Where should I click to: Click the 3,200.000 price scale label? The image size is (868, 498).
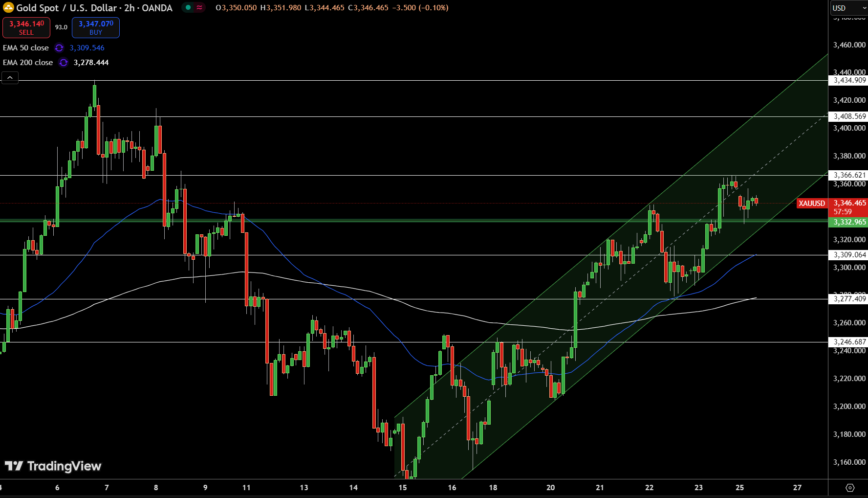pos(849,407)
